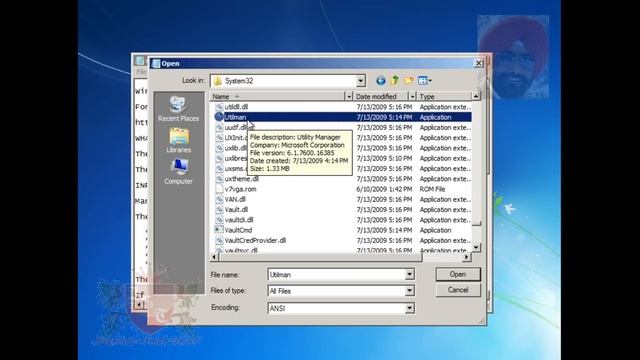
Task: Click the 6/10/2009 1:42 PM date cell
Action: (384, 189)
